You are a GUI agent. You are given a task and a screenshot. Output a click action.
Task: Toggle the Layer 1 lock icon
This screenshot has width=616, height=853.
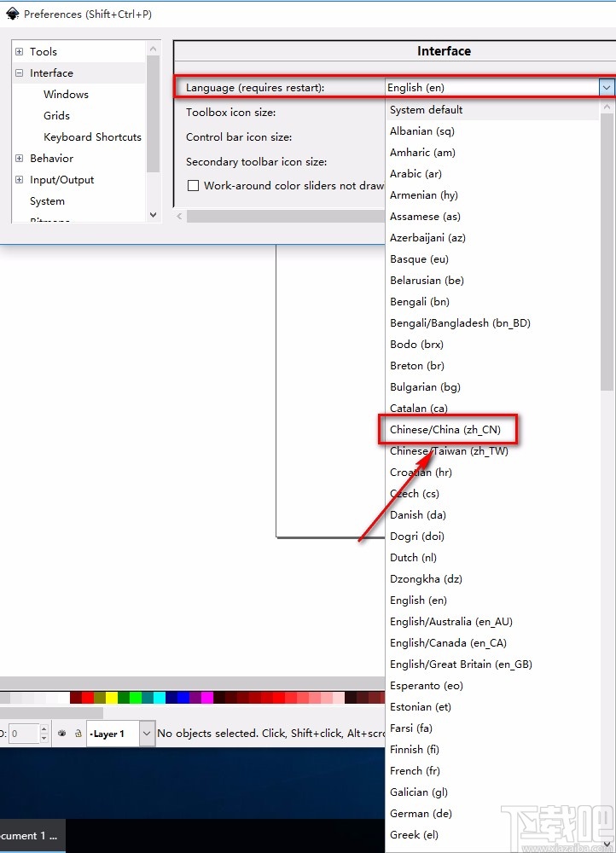point(78,734)
